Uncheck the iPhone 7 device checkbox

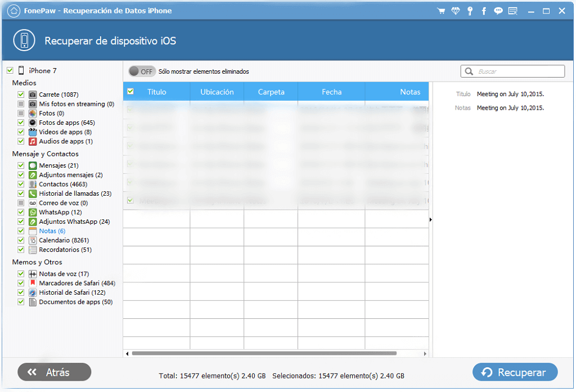10,70
